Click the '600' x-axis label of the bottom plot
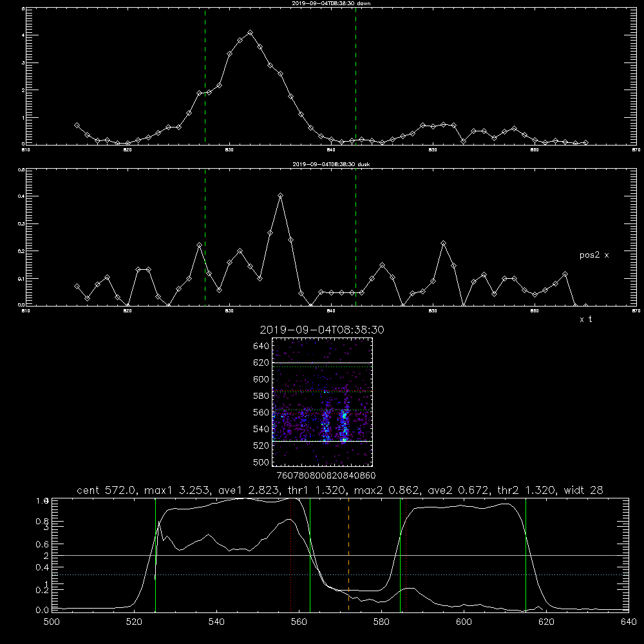This screenshot has width=644, height=644. coord(464,622)
